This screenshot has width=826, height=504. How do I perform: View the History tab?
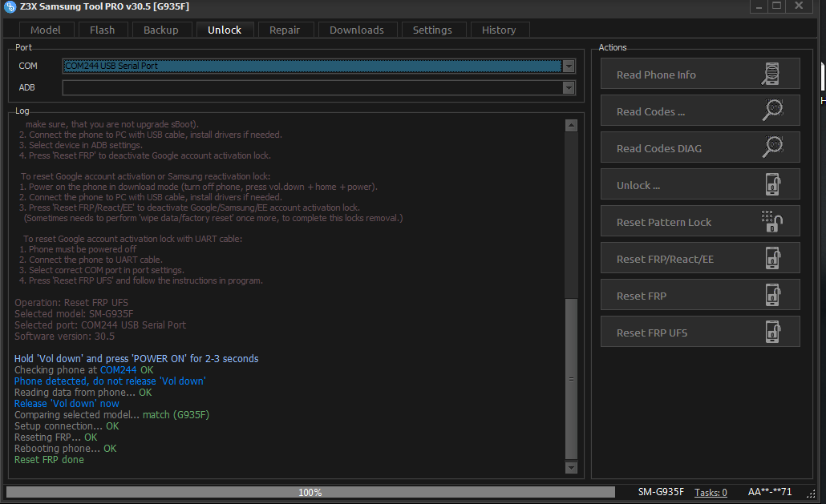[499, 30]
